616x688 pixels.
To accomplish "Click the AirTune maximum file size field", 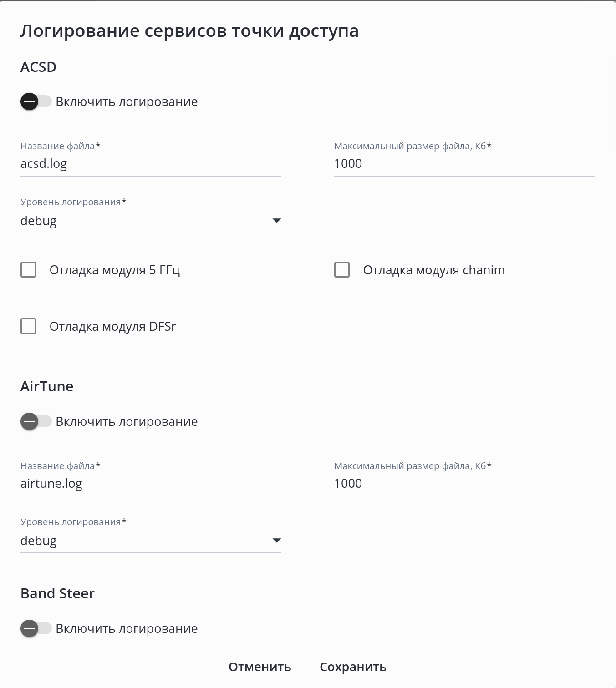I will [464, 484].
